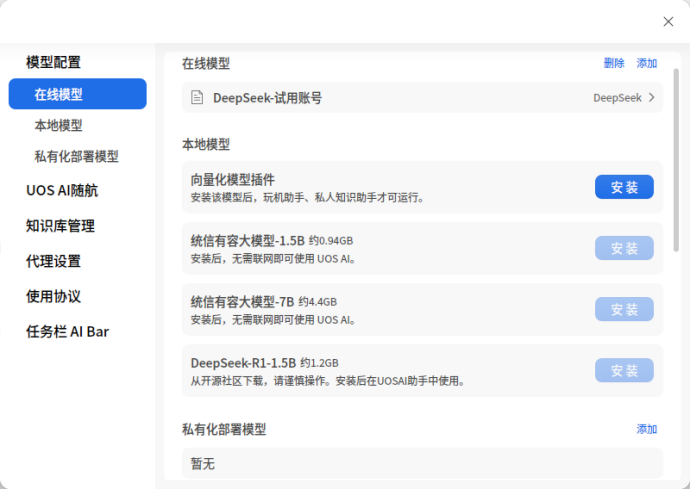Click the document icon beside DeepSeek-试用账号
690x489 pixels.
tap(197, 97)
